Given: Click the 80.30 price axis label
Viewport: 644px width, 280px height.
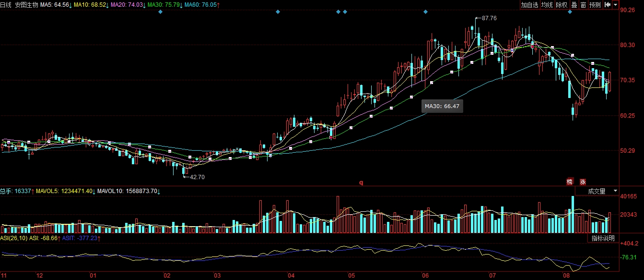Looking at the screenshot, I should (x=628, y=45).
